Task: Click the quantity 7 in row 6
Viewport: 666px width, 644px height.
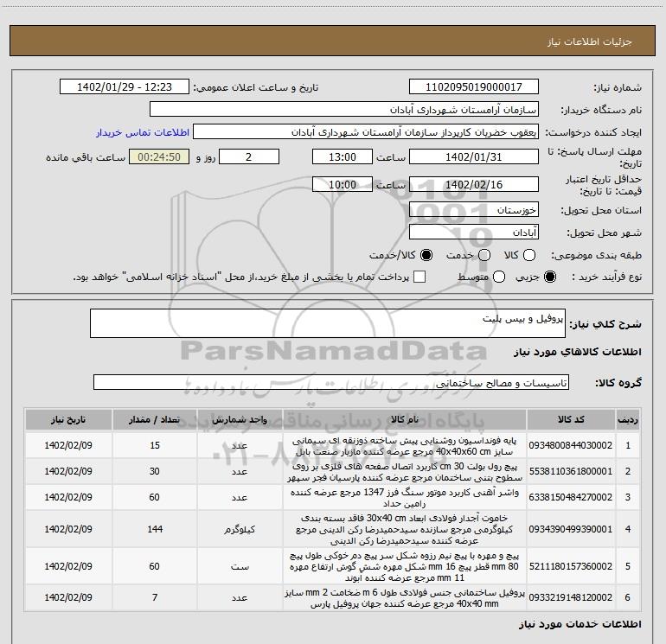Action: coord(155,597)
